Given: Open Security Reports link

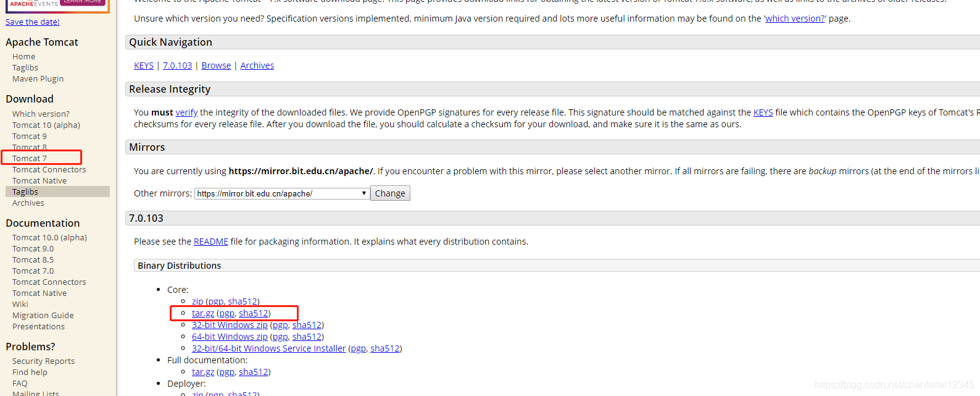Looking at the screenshot, I should (x=43, y=361).
